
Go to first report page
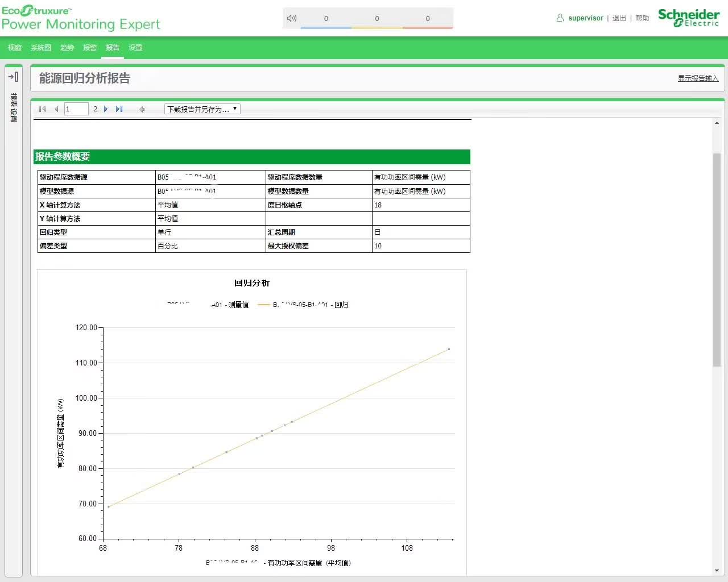coord(42,109)
